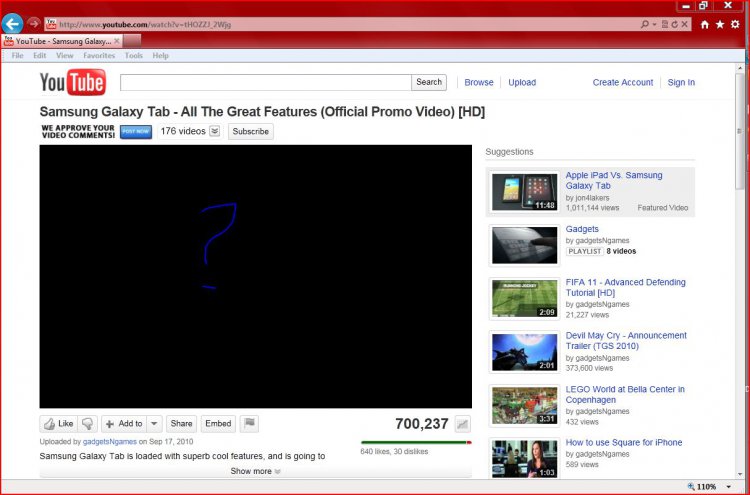Viewport: 750px width, 495px height.
Task: Open FIFA 11 - Advanced Defending Tutorial link
Action: click(626, 287)
